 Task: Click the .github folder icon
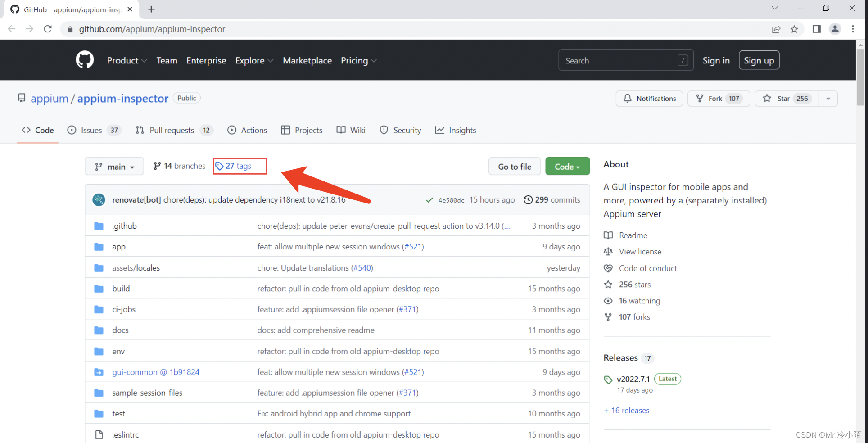[99, 226]
